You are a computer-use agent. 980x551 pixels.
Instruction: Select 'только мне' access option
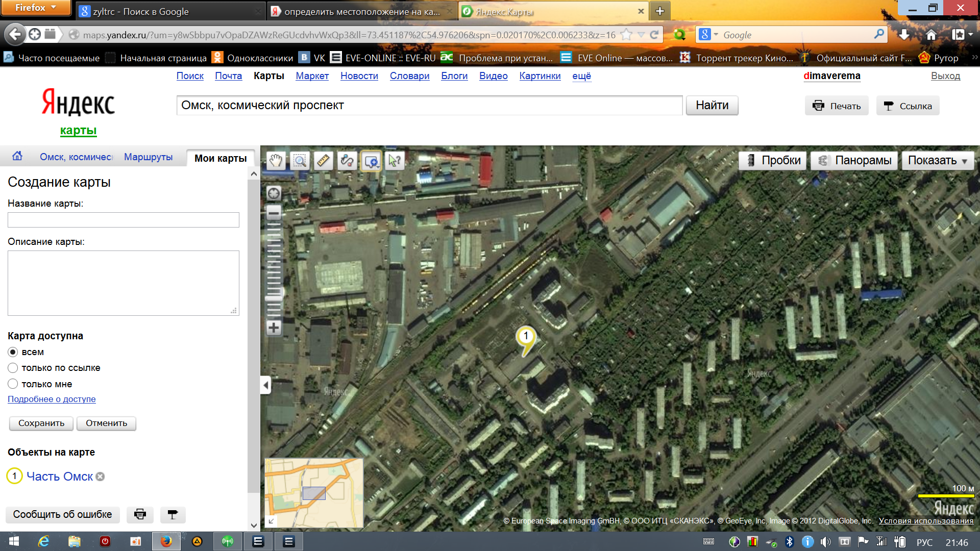(x=13, y=384)
